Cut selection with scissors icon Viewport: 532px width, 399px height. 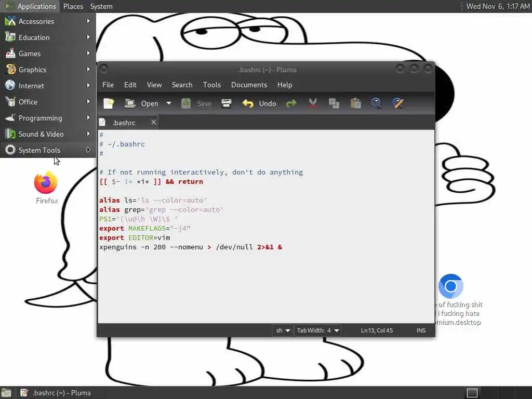[312, 103]
